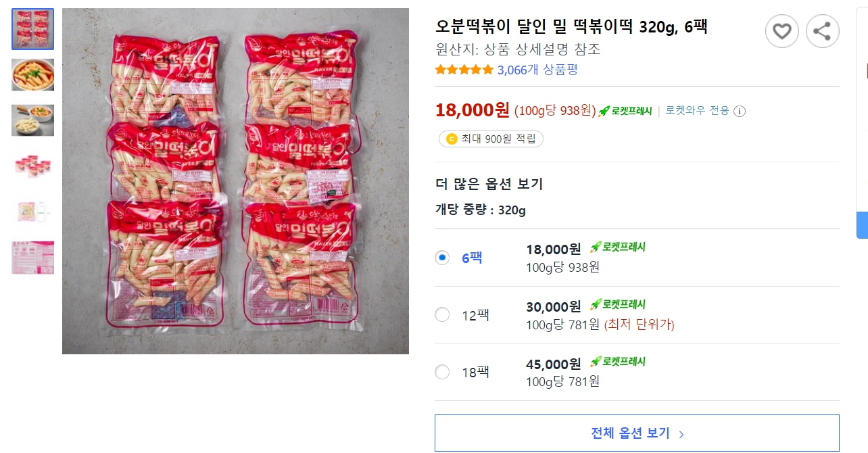Click the info icon beside 로켓와우 전용
Image resolution: width=868 pixels, height=453 pixels.
[x=740, y=111]
